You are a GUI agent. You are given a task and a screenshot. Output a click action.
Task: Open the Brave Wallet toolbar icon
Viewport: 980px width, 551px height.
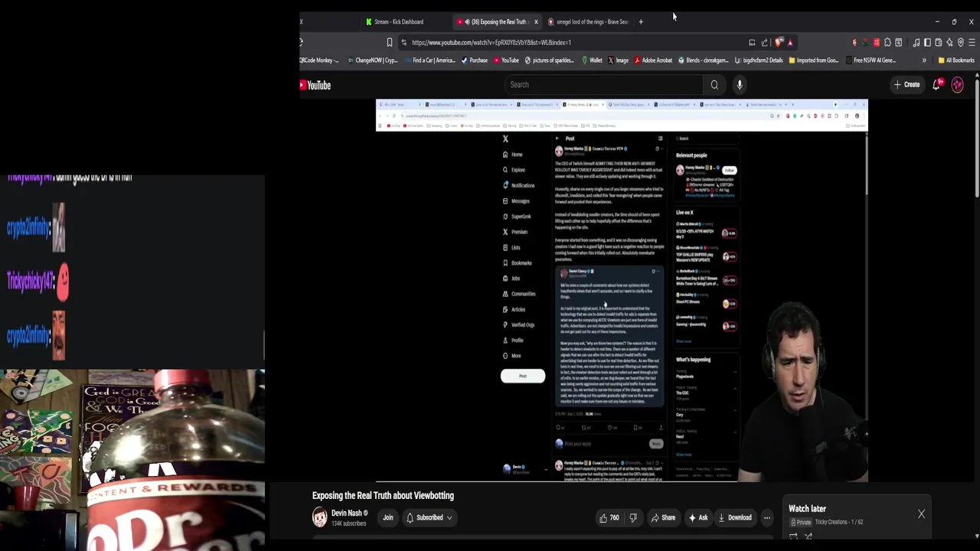939,43
